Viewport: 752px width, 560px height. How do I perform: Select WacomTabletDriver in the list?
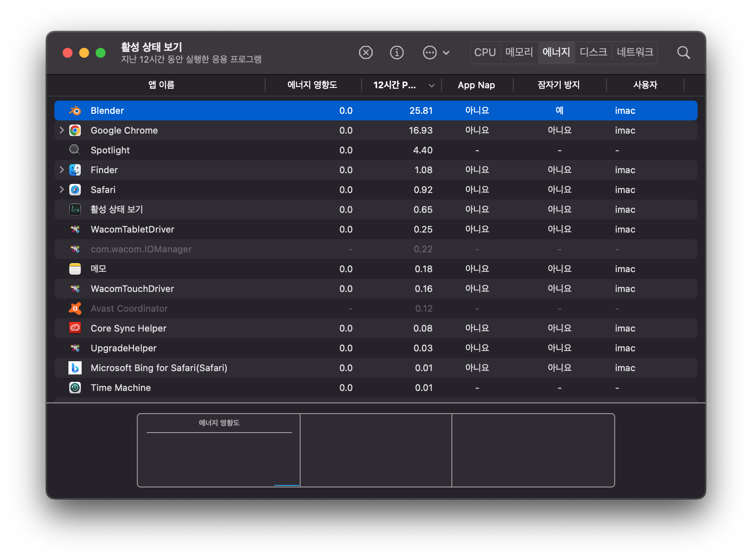click(132, 229)
